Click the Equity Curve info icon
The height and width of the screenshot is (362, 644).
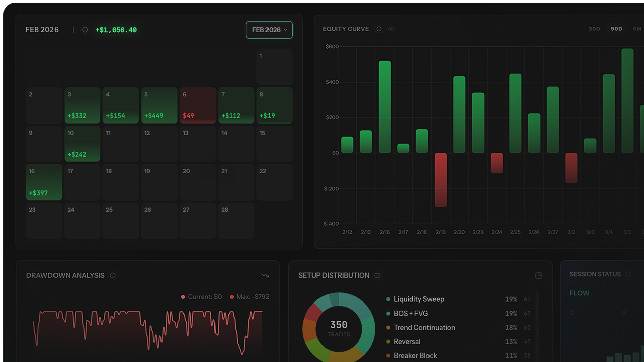tap(379, 29)
